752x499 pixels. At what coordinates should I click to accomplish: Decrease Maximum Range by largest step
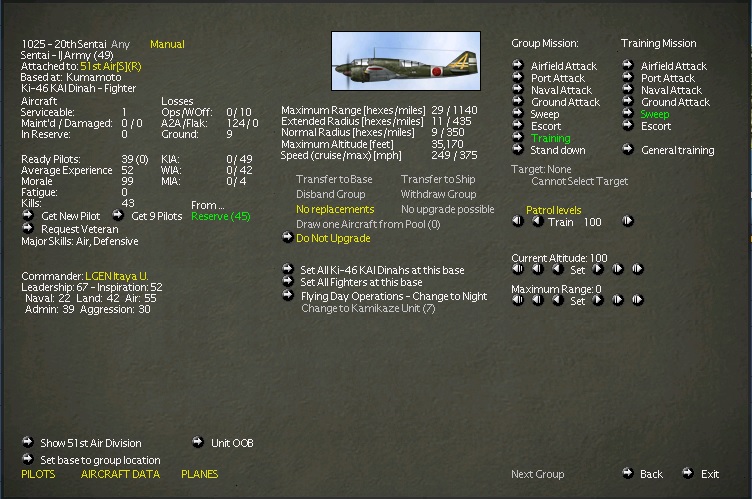[518, 300]
